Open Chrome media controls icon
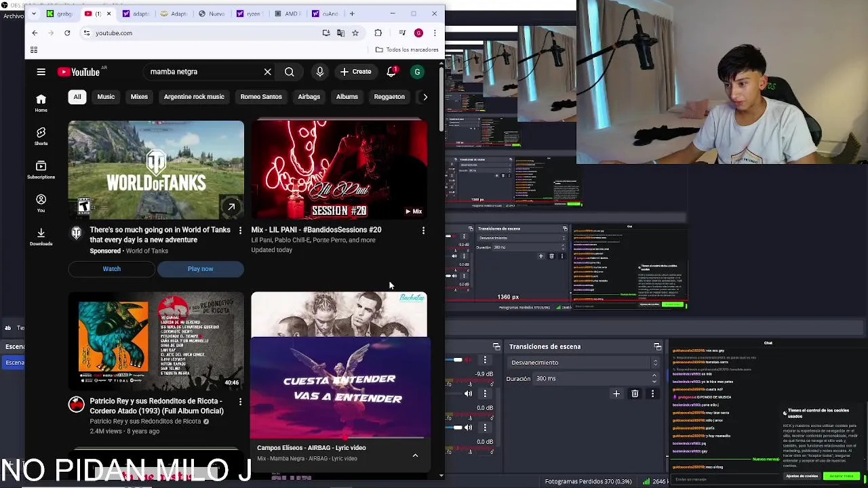Viewport: 868px width, 488px height. (x=402, y=33)
